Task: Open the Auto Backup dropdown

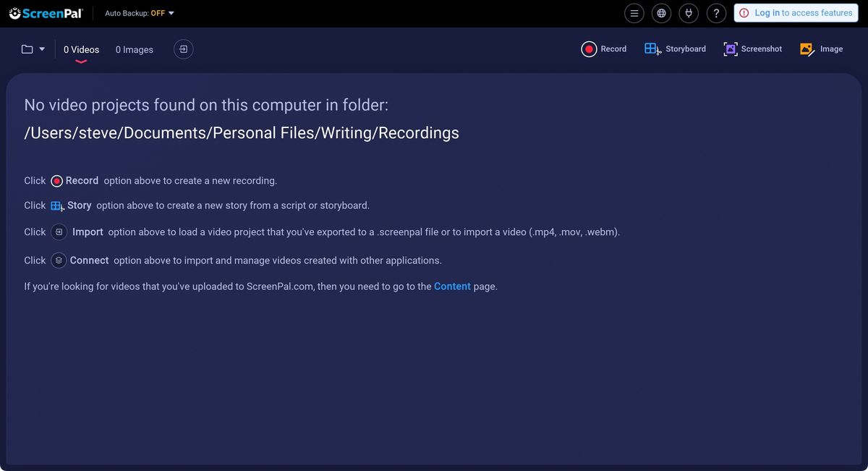Action: pyautogui.click(x=171, y=12)
